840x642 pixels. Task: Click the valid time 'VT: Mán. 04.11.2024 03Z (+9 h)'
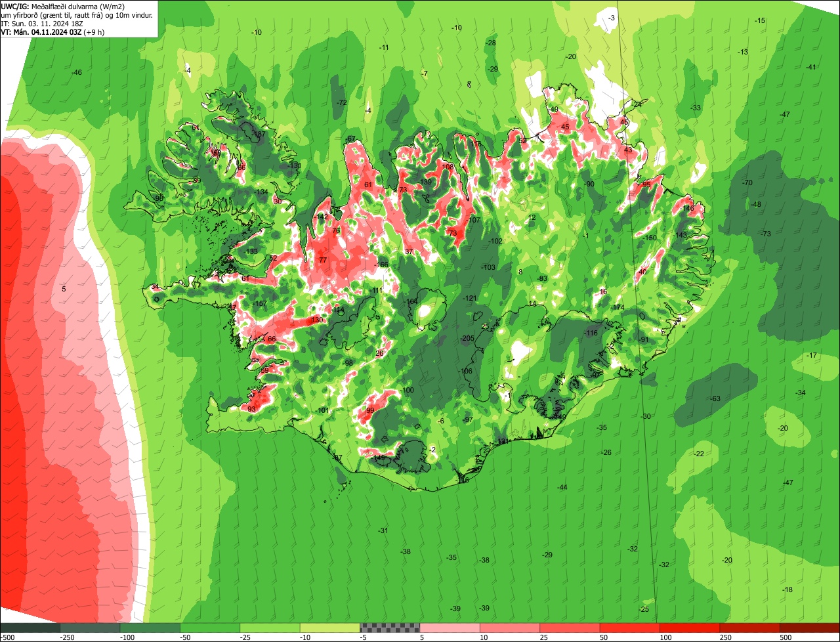pos(52,32)
